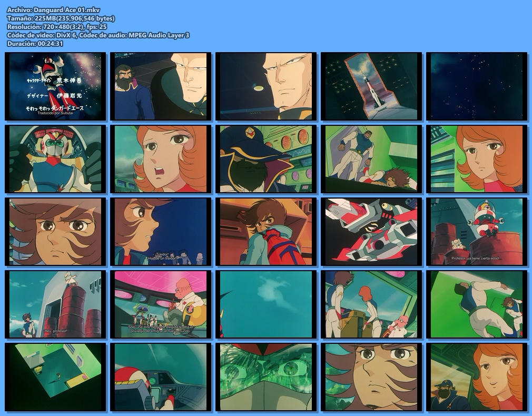The image size is (532, 416).
Task: Select the teal sky with cloud frame
Action: pyautogui.click(x=266, y=304)
